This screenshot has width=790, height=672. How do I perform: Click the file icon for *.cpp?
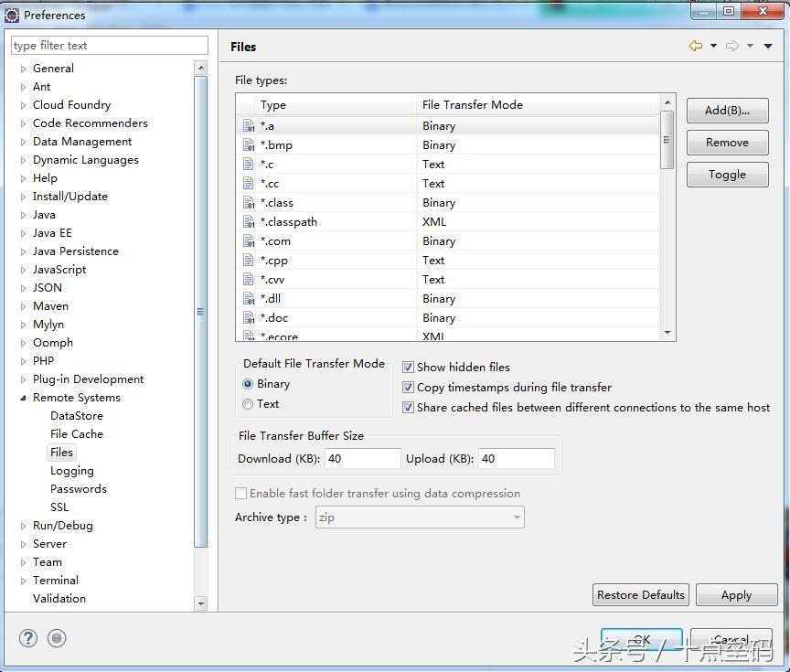(249, 261)
